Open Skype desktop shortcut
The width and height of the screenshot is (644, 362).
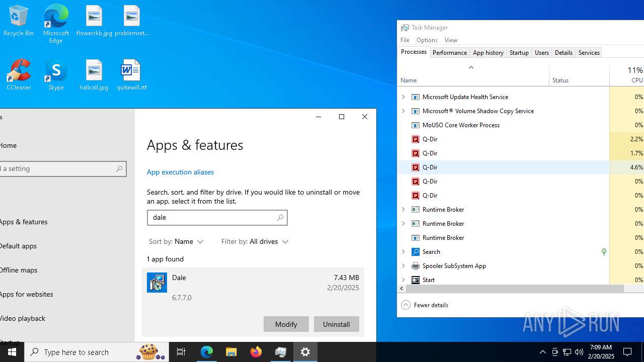pyautogui.click(x=56, y=75)
